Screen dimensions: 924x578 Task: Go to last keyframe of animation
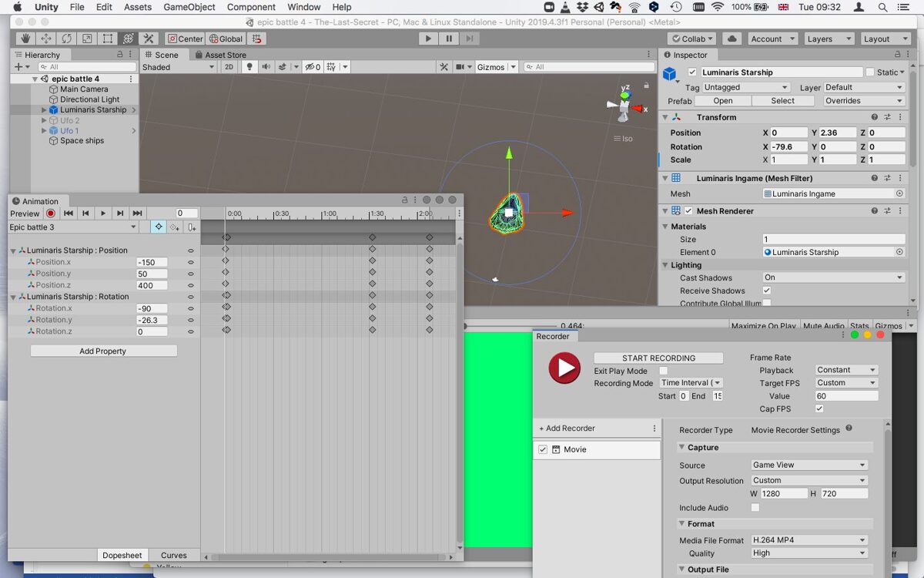pyautogui.click(x=137, y=213)
